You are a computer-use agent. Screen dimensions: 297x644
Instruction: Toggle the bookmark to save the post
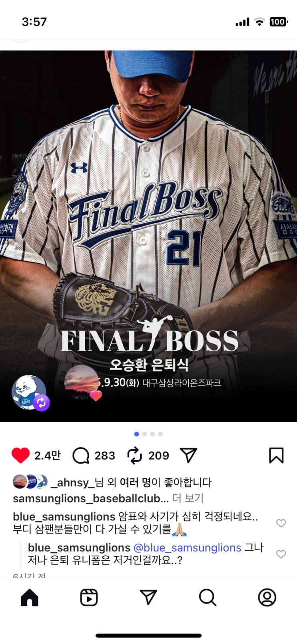[276, 455]
